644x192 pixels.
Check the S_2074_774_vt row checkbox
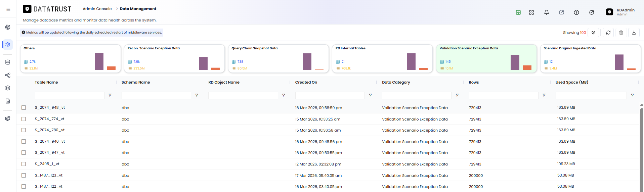[x=24, y=119]
